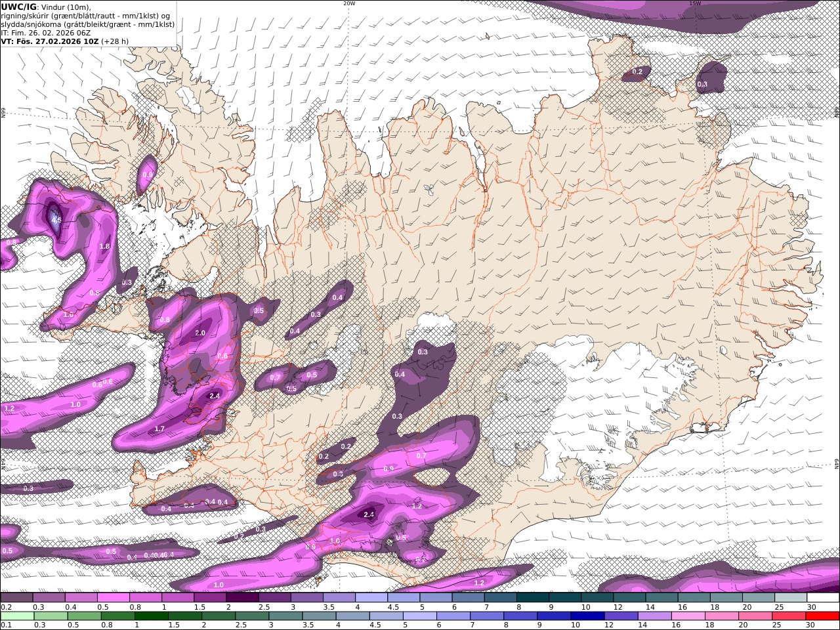Click the light pink 16–18 rain legend swatch
Viewport: 840px width, 630px height.
point(688,616)
